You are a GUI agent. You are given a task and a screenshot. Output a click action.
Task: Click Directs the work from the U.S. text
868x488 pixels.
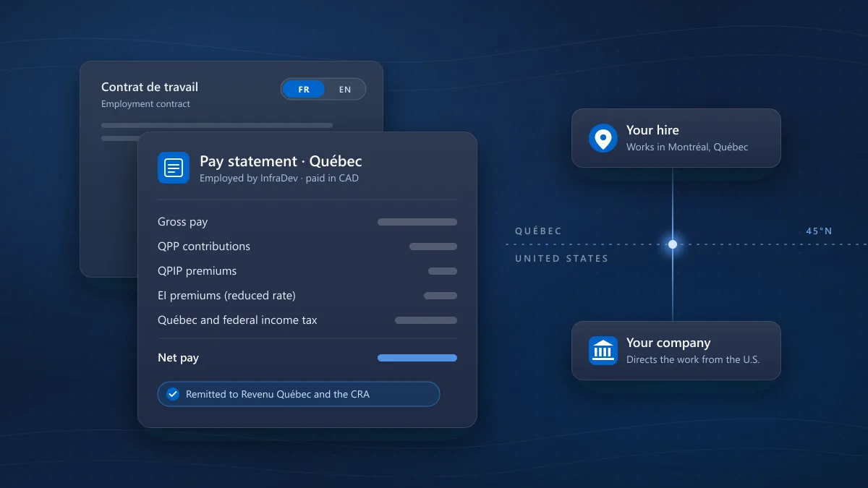click(x=693, y=359)
